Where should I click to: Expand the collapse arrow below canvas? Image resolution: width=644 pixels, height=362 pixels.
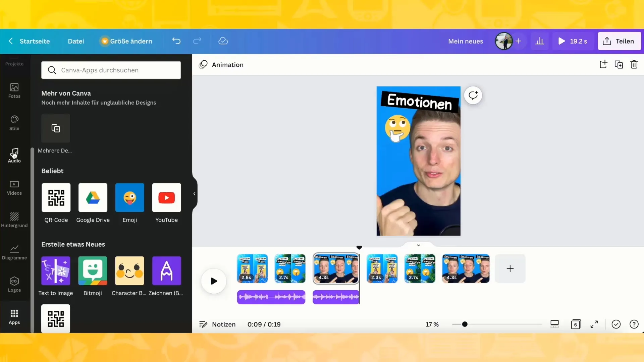(418, 246)
